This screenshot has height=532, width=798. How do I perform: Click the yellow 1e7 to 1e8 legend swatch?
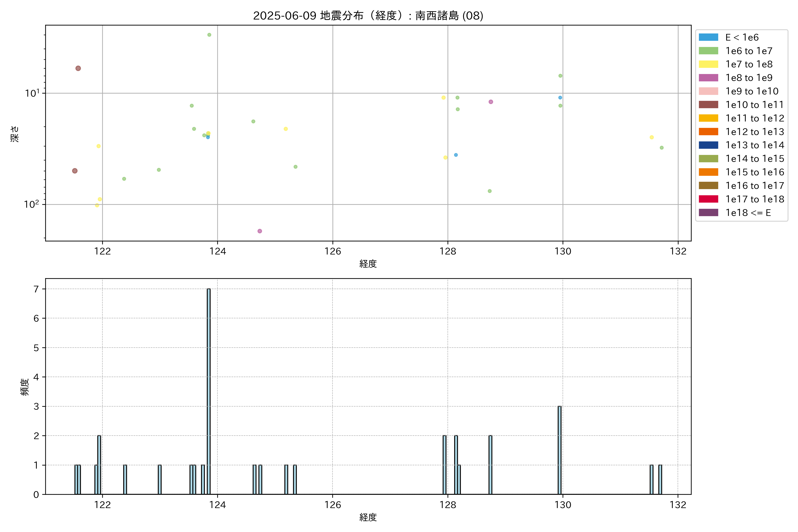point(708,64)
